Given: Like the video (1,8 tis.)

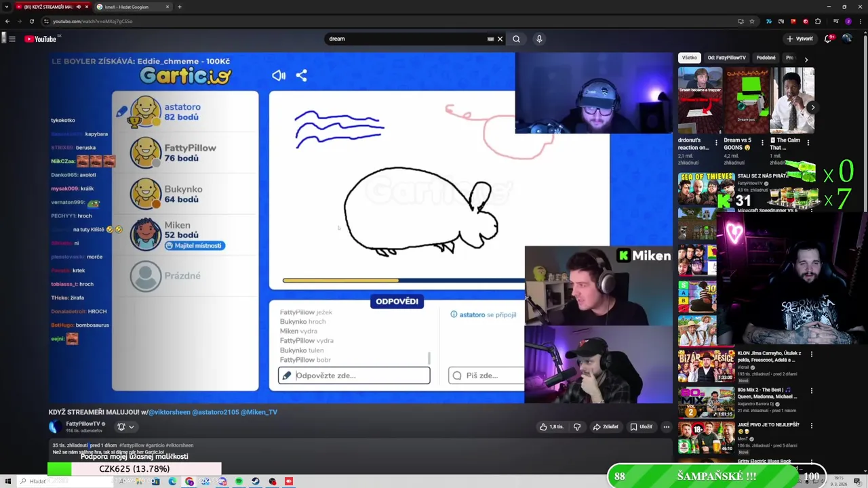Looking at the screenshot, I should [552, 427].
